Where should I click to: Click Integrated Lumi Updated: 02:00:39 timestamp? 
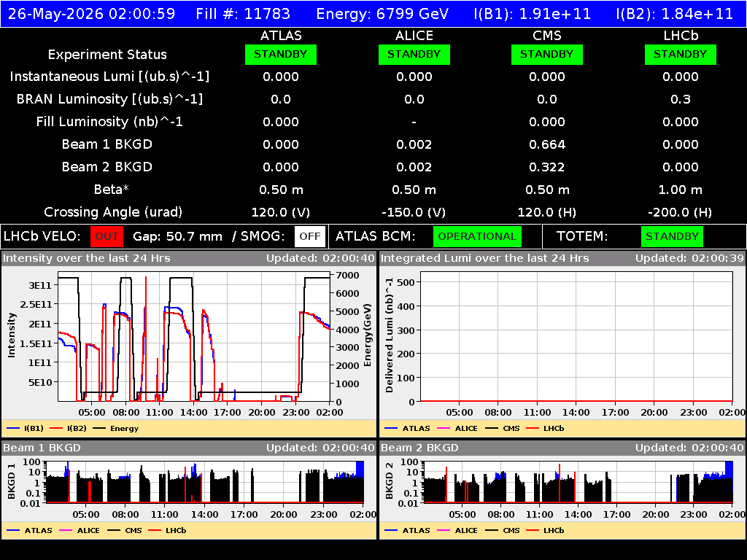click(689, 258)
